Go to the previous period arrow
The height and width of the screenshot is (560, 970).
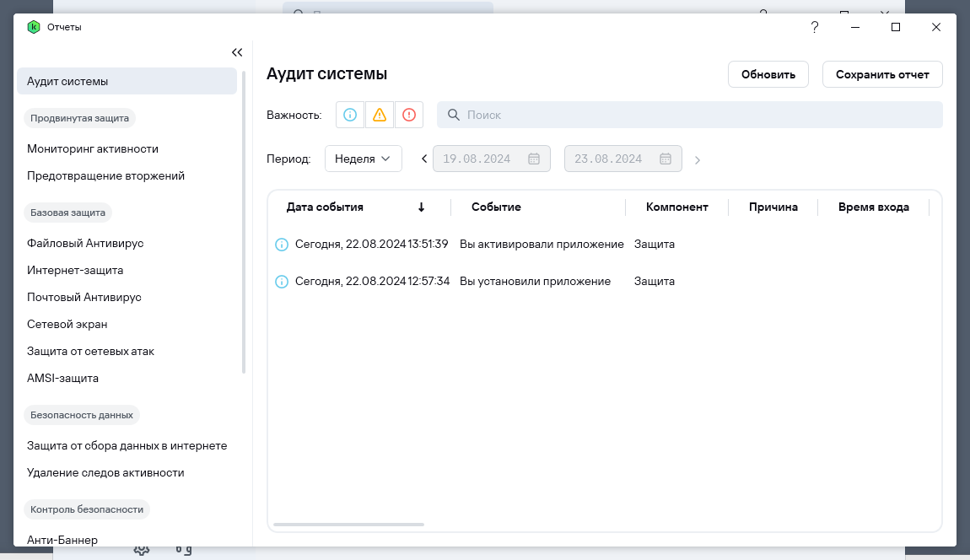click(424, 159)
